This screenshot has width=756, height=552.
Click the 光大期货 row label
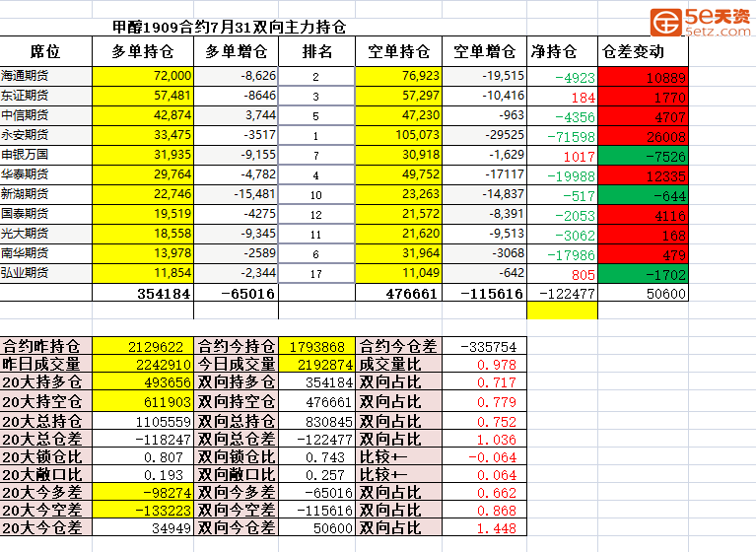[45, 235]
